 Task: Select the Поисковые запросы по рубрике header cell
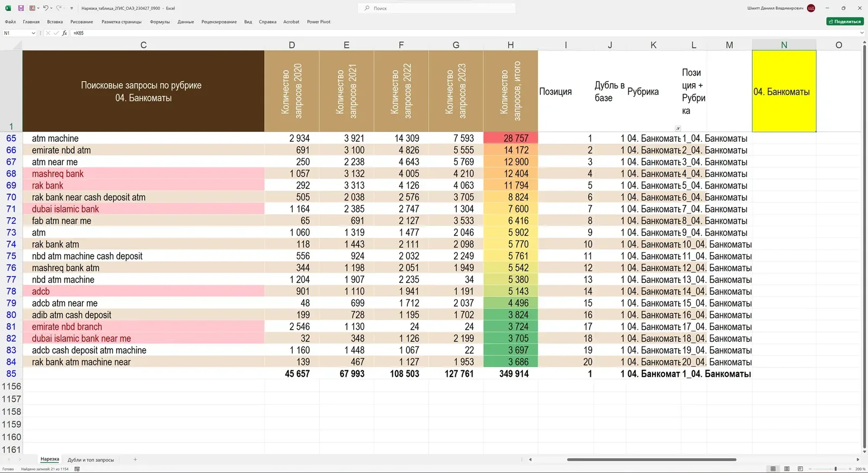pos(143,91)
